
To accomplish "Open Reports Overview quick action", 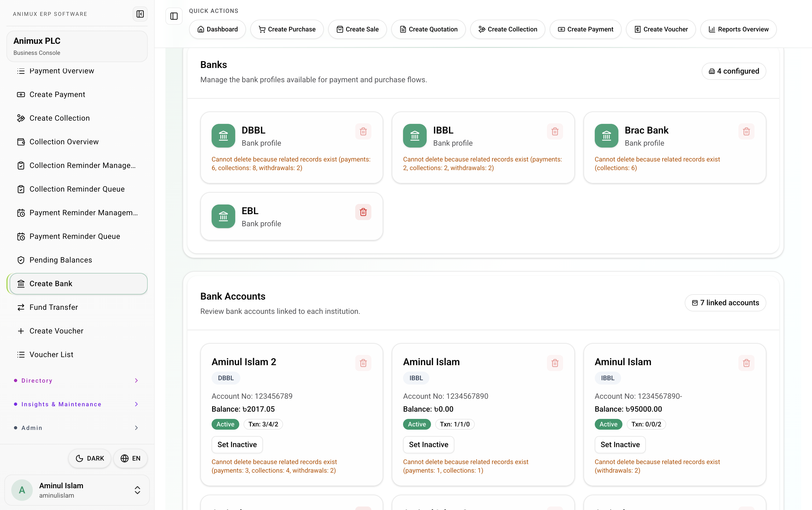I will point(738,29).
